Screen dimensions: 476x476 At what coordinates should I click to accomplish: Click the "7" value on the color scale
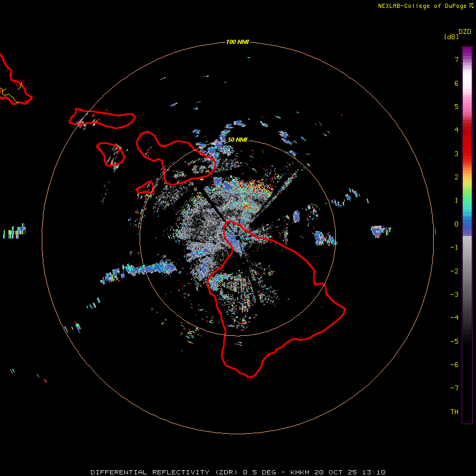point(456,59)
